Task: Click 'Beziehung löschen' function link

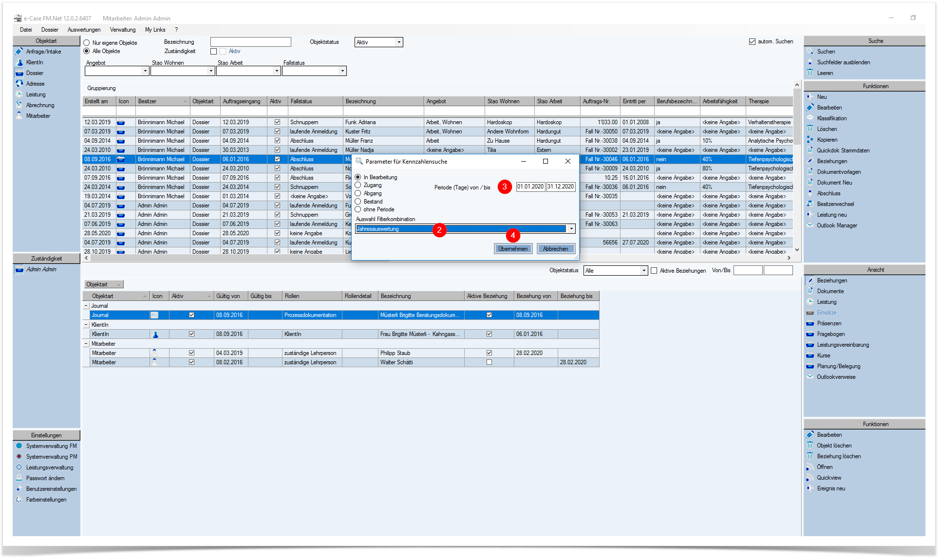Action: click(839, 456)
